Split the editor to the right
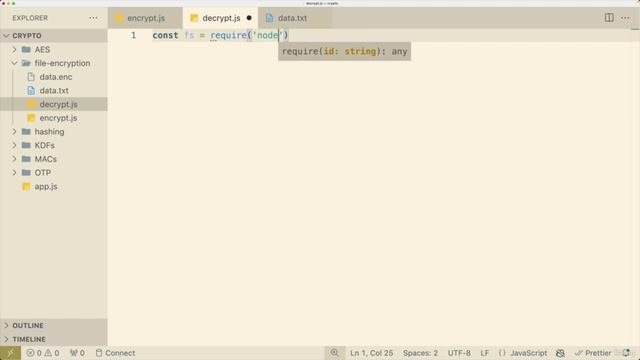640x360 pixels. pos(609,18)
